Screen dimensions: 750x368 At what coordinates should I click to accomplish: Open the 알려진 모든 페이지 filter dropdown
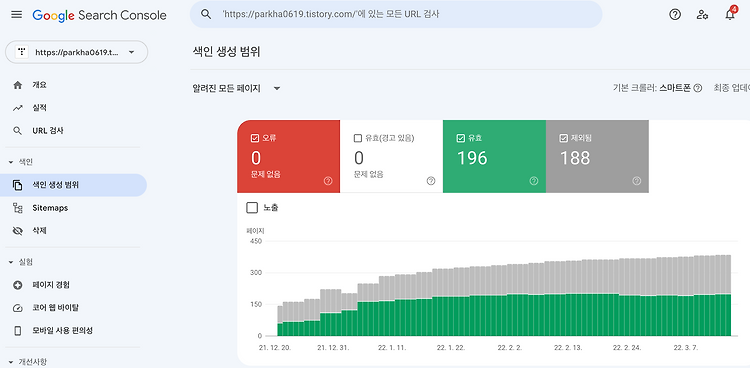click(x=236, y=89)
